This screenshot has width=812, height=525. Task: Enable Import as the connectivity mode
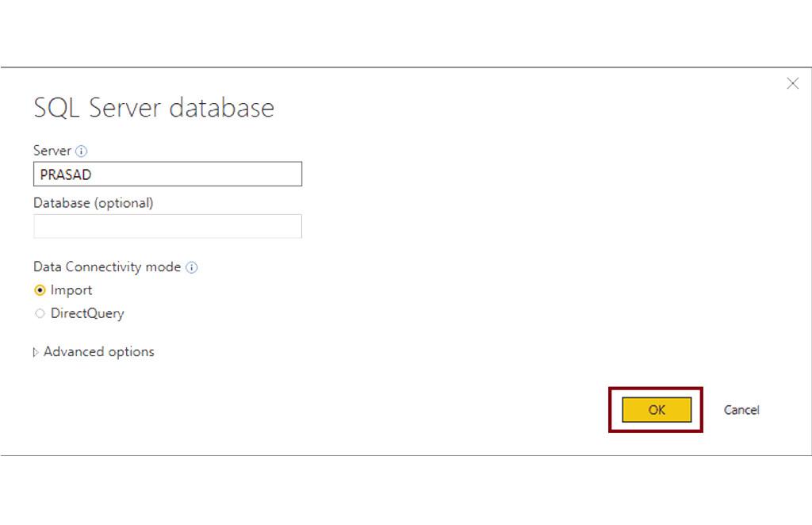(x=40, y=290)
